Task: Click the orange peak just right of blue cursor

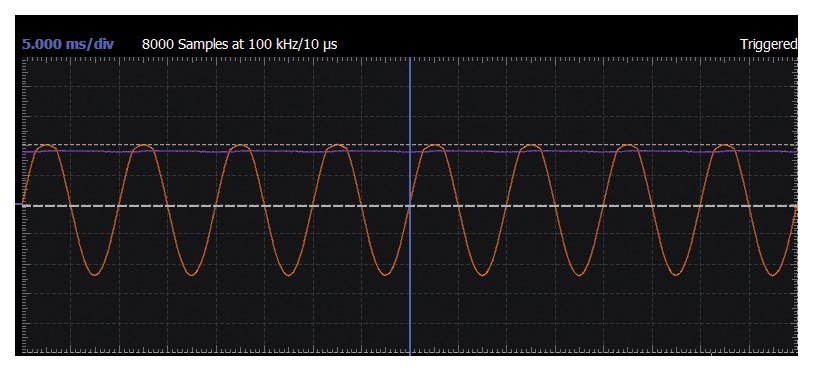Action: [433, 147]
